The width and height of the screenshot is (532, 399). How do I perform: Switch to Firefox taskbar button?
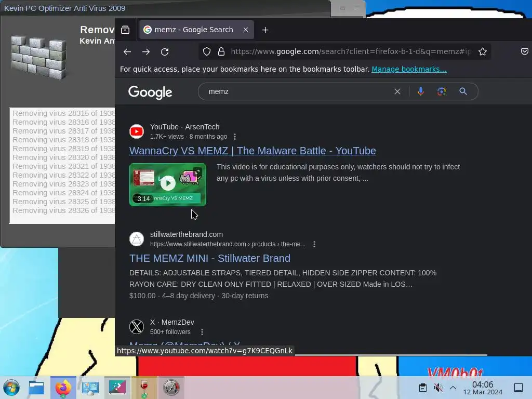63,388
